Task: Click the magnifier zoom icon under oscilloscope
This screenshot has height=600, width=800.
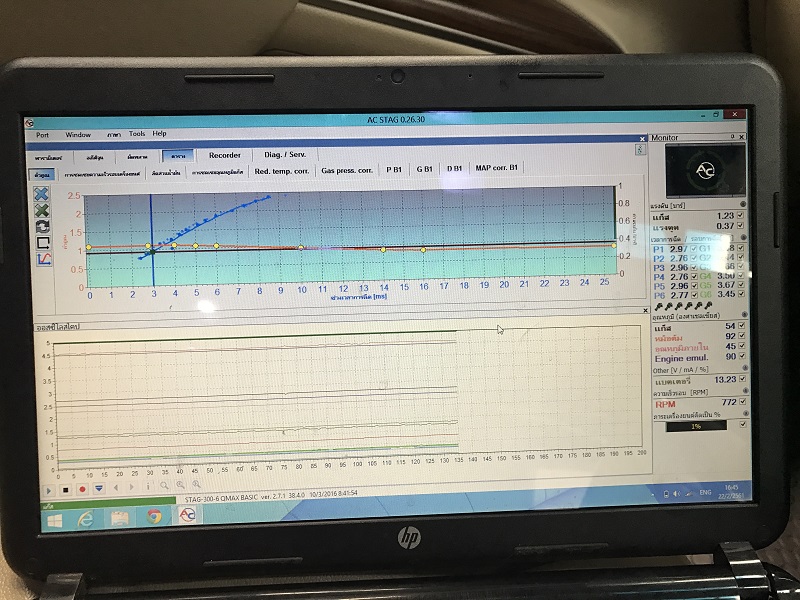Action: pyautogui.click(x=164, y=487)
